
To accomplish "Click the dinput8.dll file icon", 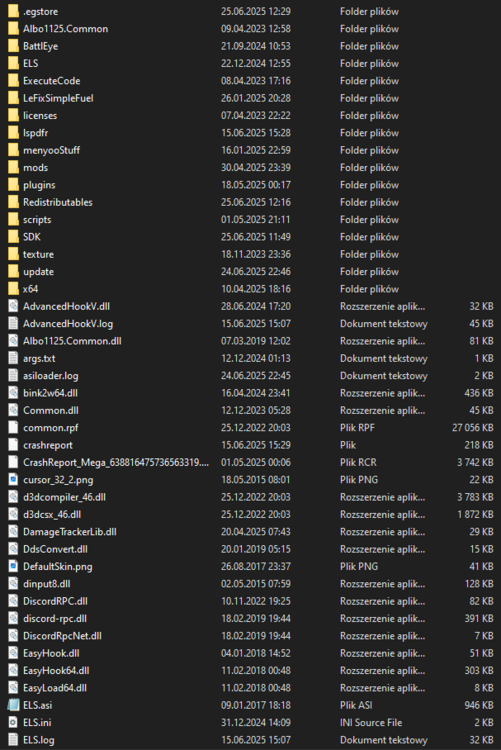I will point(13,584).
